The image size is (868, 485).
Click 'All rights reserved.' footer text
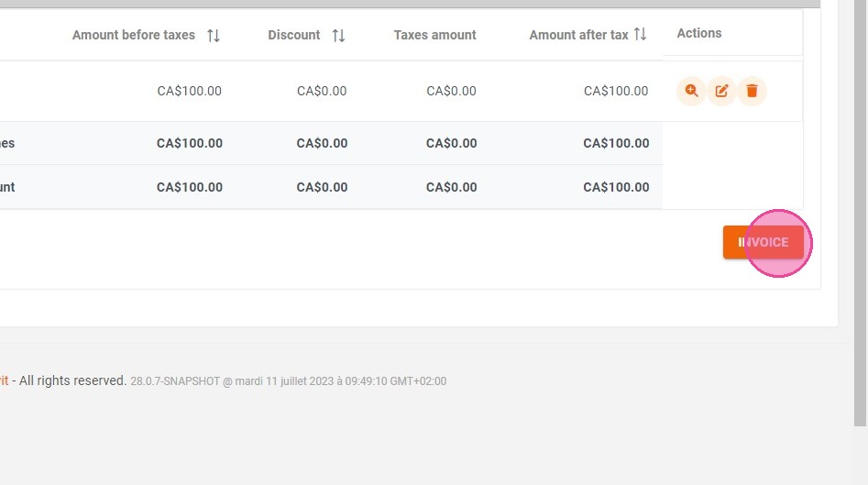(x=72, y=380)
